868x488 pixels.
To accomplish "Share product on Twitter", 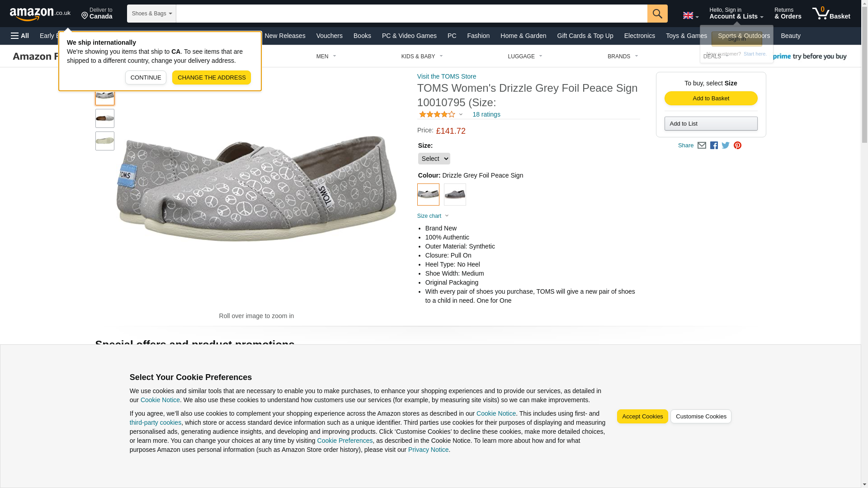I will point(726,145).
